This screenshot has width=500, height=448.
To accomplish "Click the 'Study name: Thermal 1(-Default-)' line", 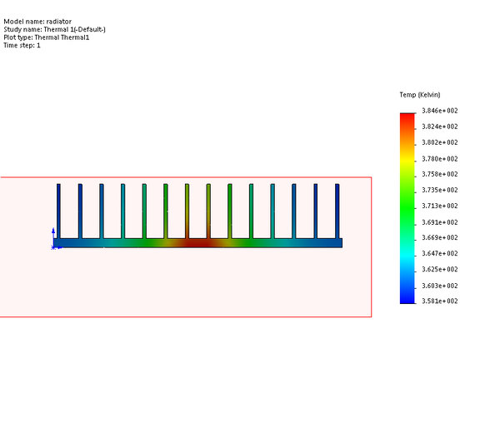I will click(x=54, y=30).
